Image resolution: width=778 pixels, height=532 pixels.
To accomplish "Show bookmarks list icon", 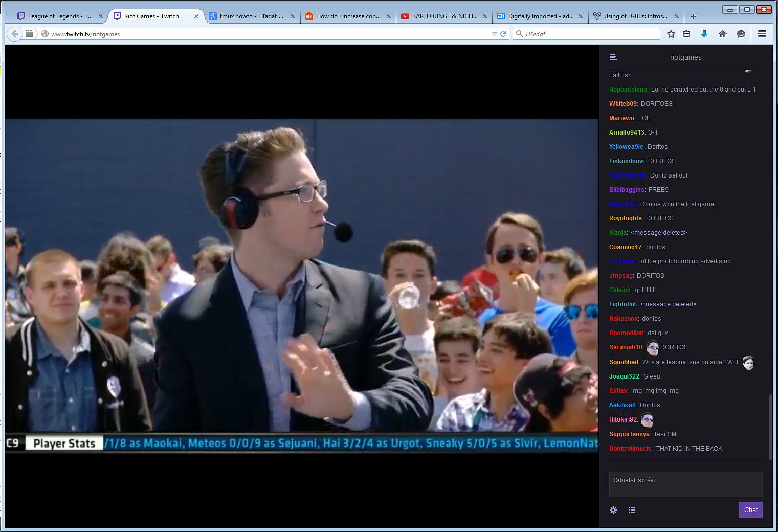I will (x=686, y=34).
